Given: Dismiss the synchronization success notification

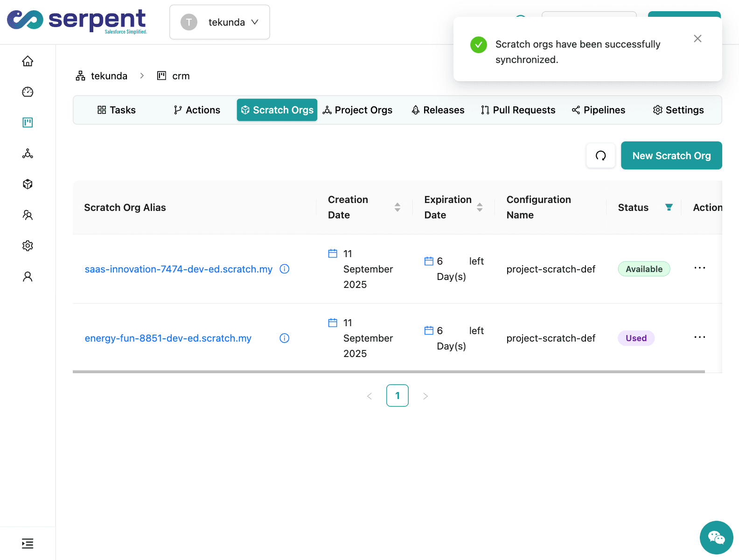Looking at the screenshot, I should pos(697,39).
